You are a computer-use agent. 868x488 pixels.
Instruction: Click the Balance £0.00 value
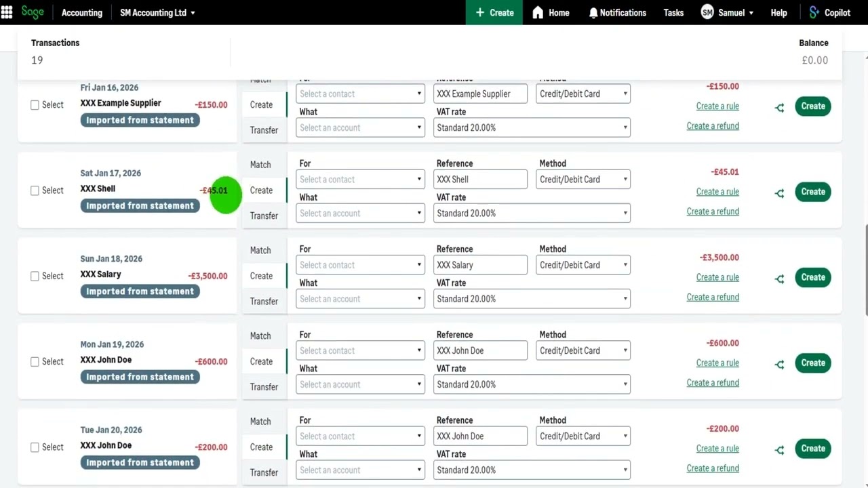pos(814,60)
